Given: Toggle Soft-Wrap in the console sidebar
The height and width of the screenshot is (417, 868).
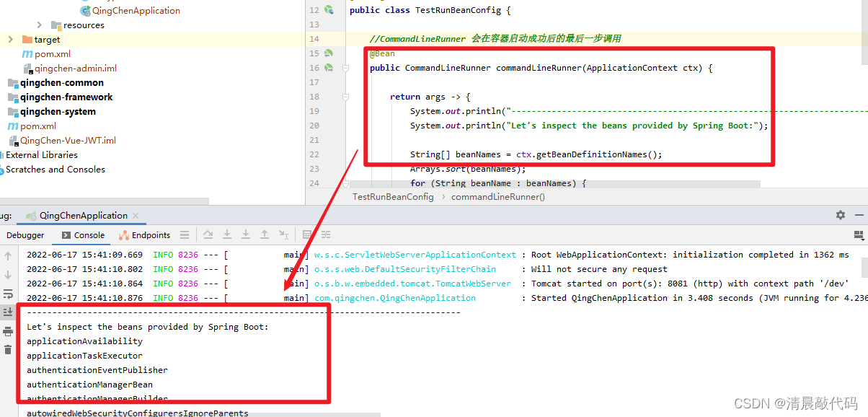Looking at the screenshot, I should [8, 294].
